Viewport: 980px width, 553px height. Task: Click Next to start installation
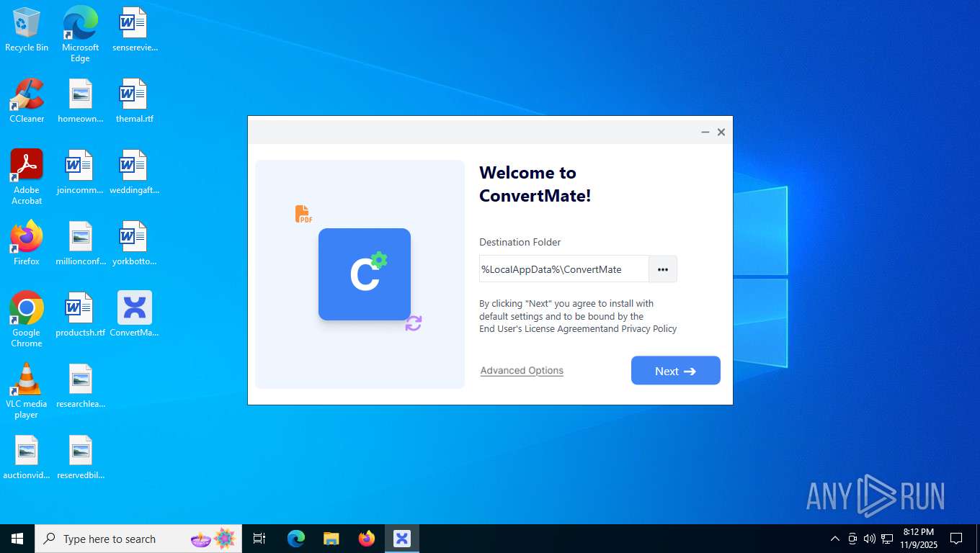676,371
